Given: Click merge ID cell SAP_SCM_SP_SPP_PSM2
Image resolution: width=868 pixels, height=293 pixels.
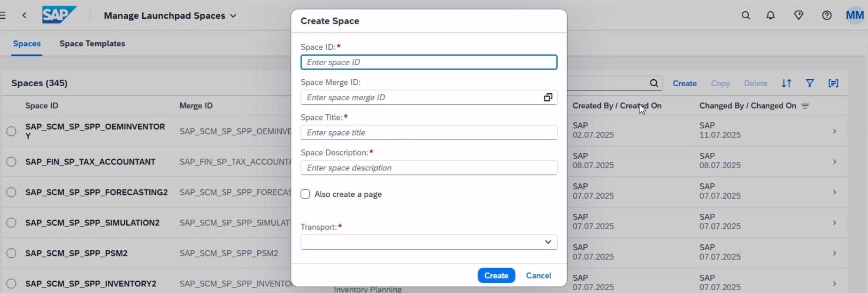Looking at the screenshot, I should [229, 253].
